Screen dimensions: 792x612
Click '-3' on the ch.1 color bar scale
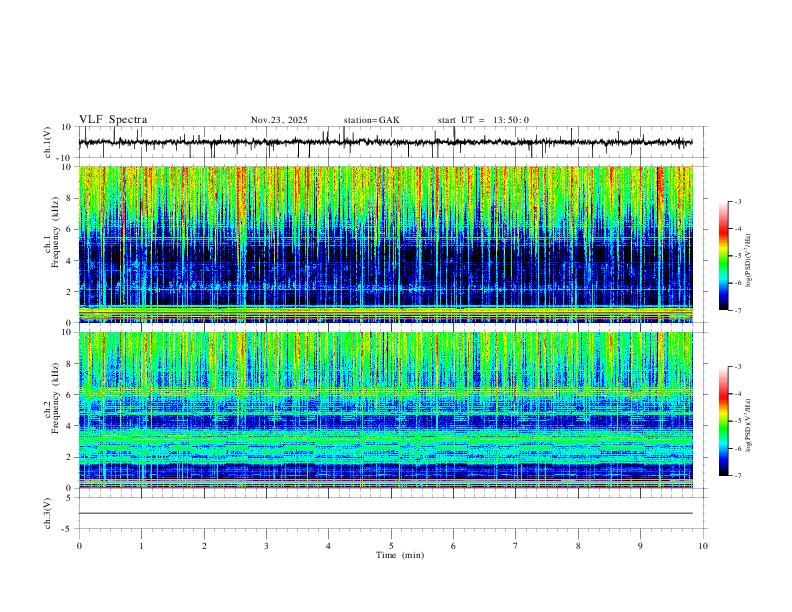tap(737, 201)
